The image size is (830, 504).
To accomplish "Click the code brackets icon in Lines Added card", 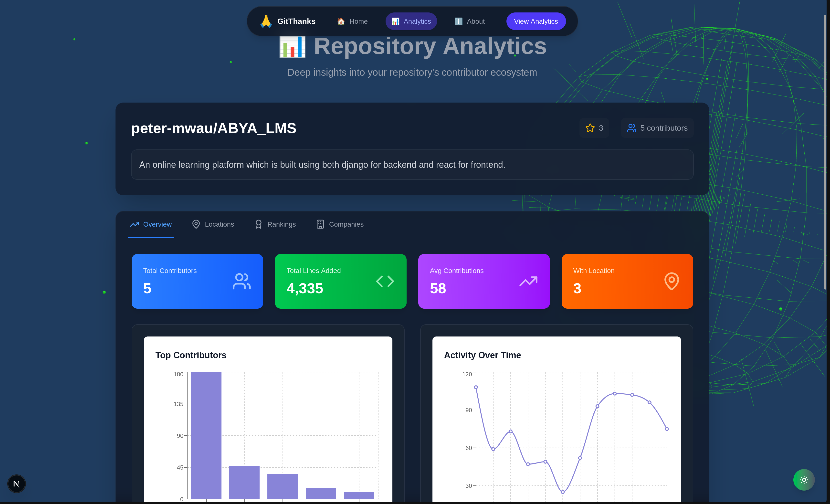I will click(385, 281).
